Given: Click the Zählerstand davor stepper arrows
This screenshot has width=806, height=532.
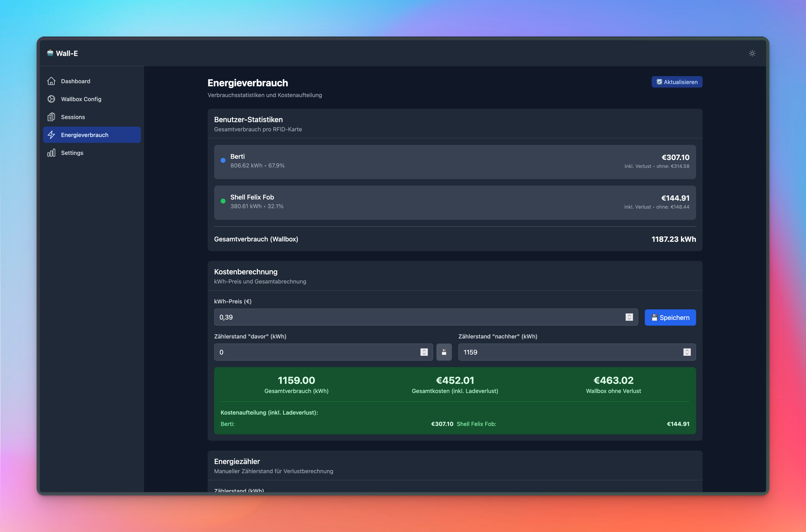Looking at the screenshot, I should coord(424,352).
